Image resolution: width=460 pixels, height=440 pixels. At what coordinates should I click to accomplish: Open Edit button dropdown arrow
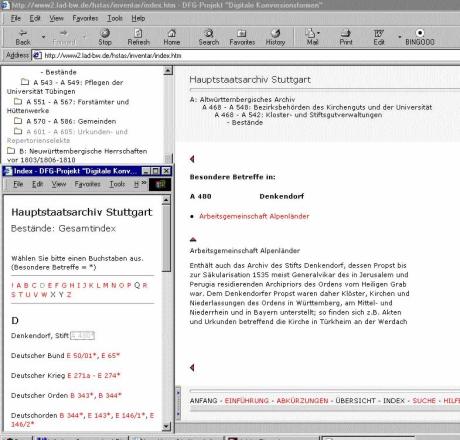pos(400,37)
